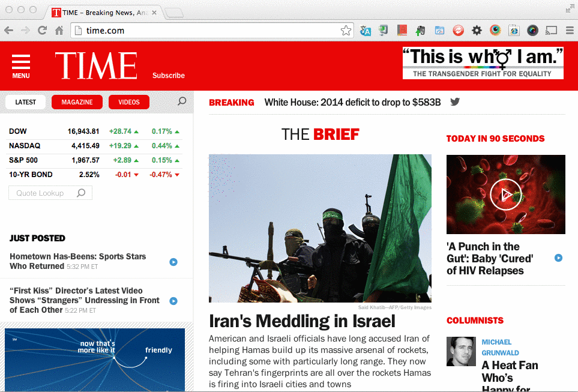Click the Twitter bird icon beside breaking news
This screenshot has width=578, height=392.
455,102
